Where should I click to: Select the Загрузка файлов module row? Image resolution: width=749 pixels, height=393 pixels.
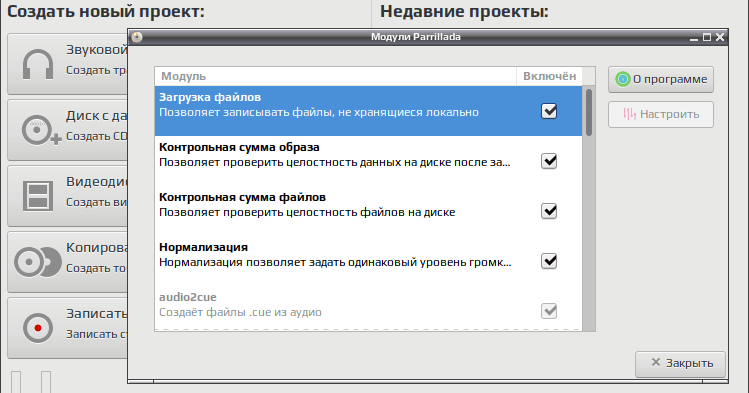[x=368, y=111]
